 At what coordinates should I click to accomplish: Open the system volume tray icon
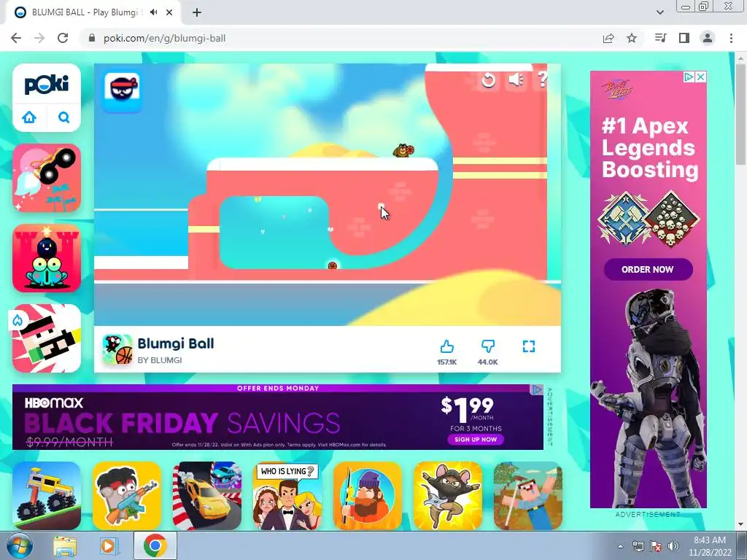(673, 547)
